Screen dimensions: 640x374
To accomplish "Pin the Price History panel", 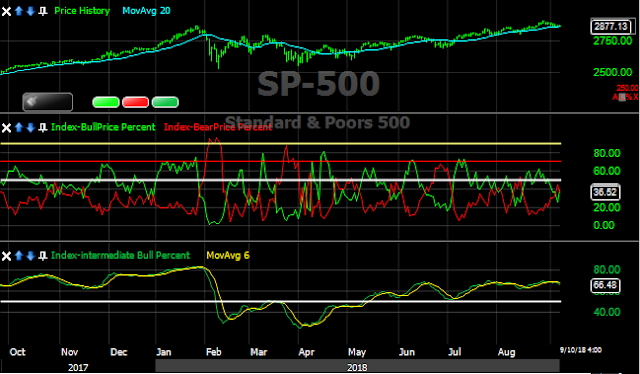I will 42,11.
